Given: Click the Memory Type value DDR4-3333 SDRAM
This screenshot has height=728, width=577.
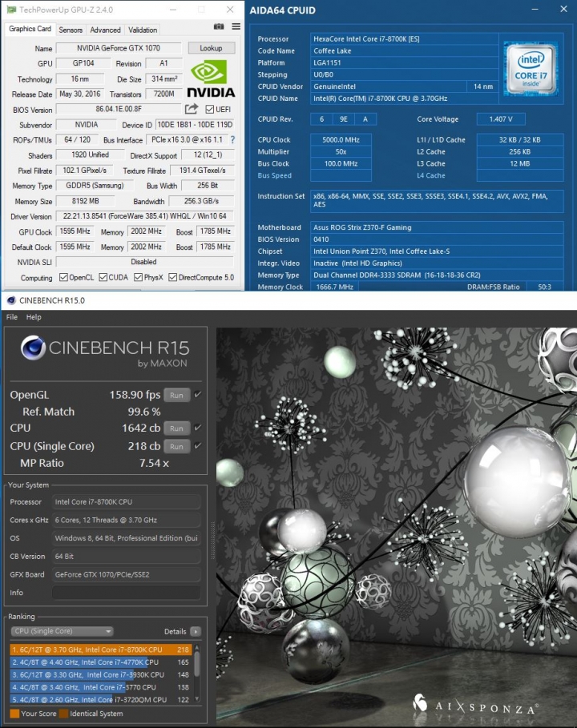Looking at the screenshot, I should (437, 275).
